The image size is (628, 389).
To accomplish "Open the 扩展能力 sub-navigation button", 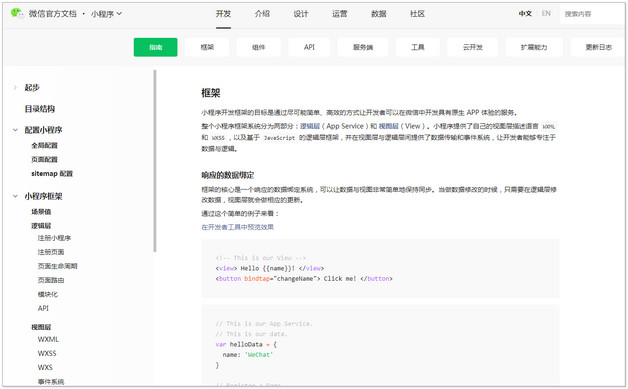I will tap(534, 47).
